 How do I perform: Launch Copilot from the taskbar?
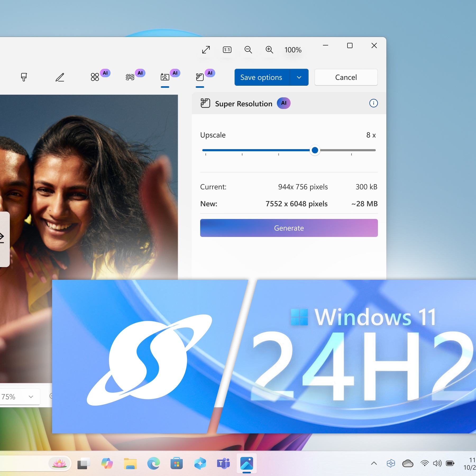(107, 463)
